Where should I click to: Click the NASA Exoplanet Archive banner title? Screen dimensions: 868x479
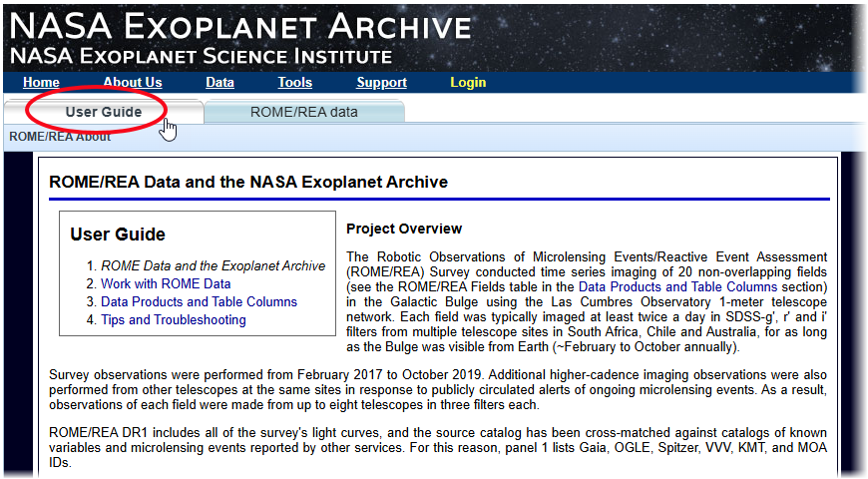(x=240, y=26)
